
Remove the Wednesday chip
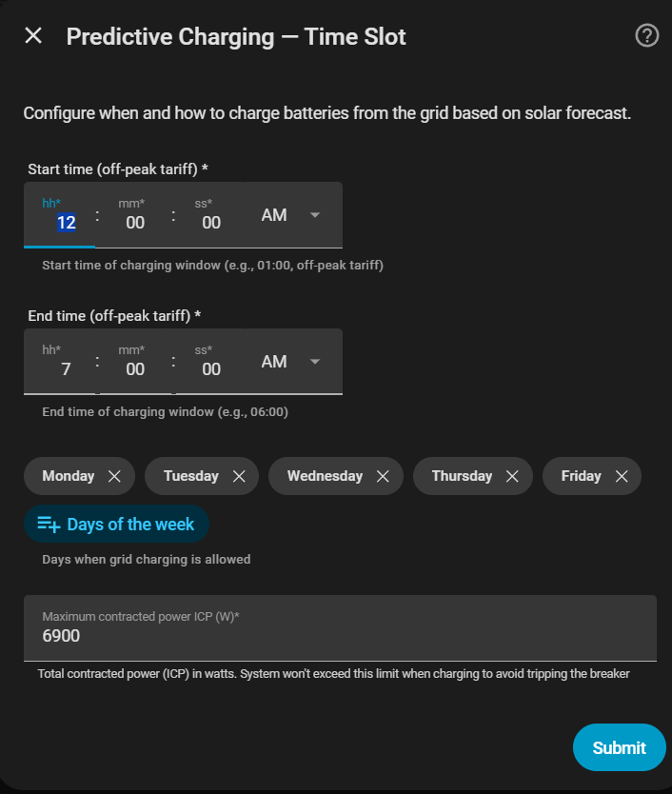coord(383,476)
